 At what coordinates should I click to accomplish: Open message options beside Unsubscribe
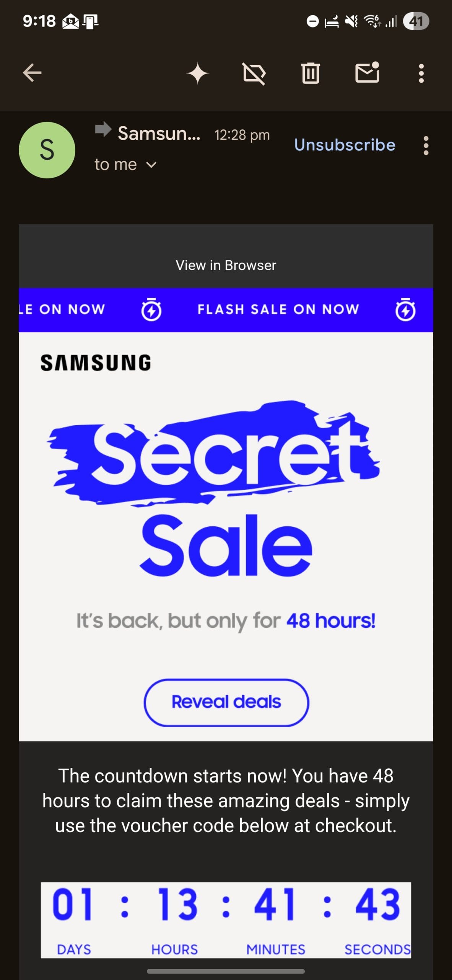426,145
